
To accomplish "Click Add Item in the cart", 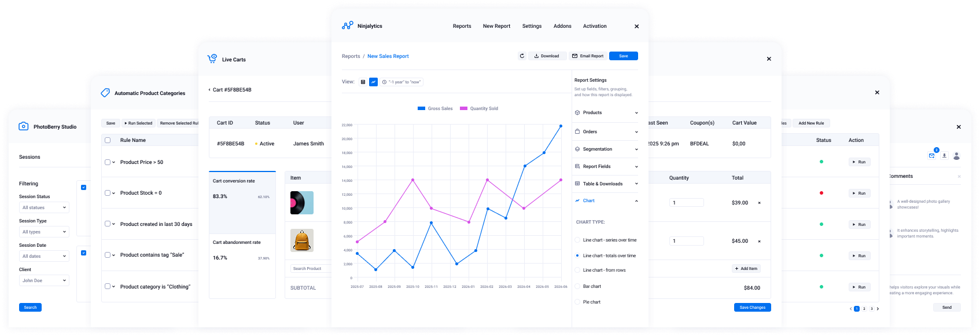I will click(746, 268).
